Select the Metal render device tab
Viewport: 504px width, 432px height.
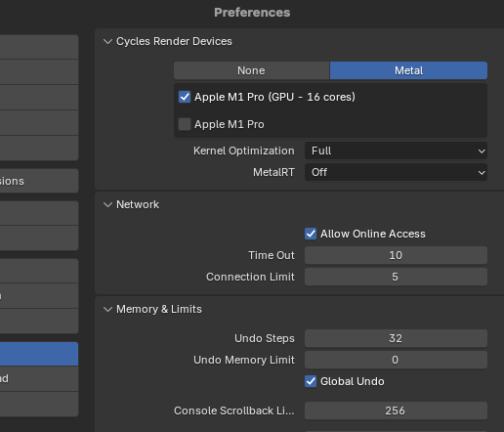coord(408,70)
